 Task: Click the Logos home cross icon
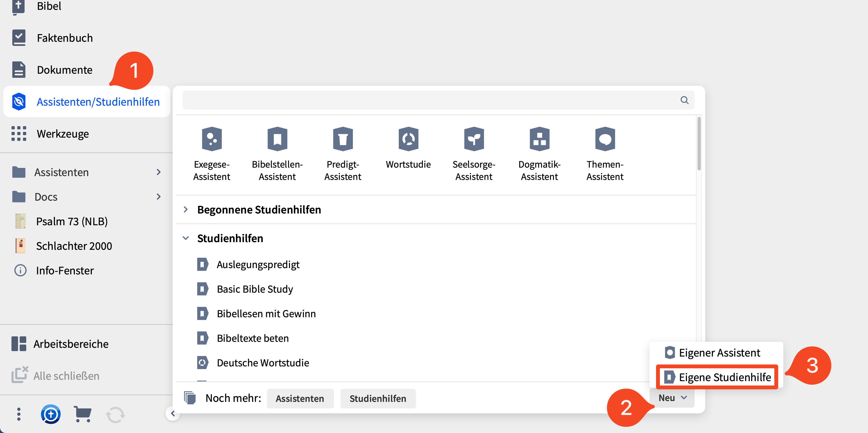[51, 414]
